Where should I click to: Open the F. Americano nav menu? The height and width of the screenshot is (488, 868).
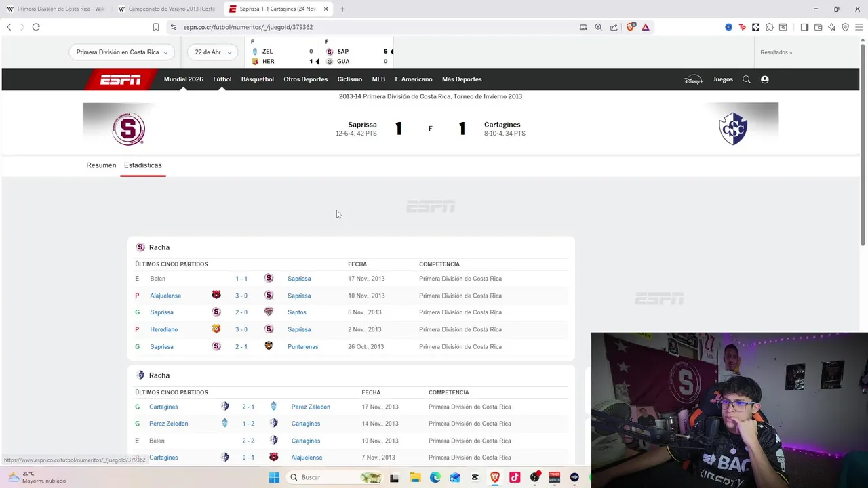pos(414,79)
